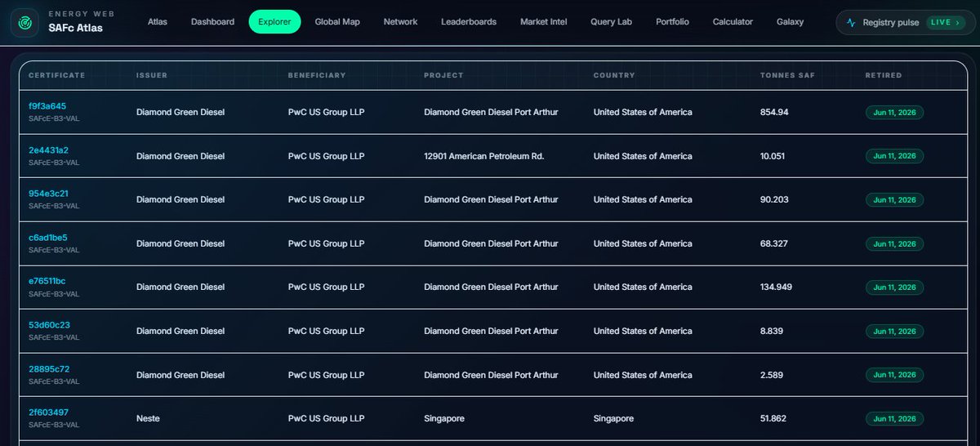Click the TONNES SAF column header
The image size is (980, 446).
click(x=787, y=75)
